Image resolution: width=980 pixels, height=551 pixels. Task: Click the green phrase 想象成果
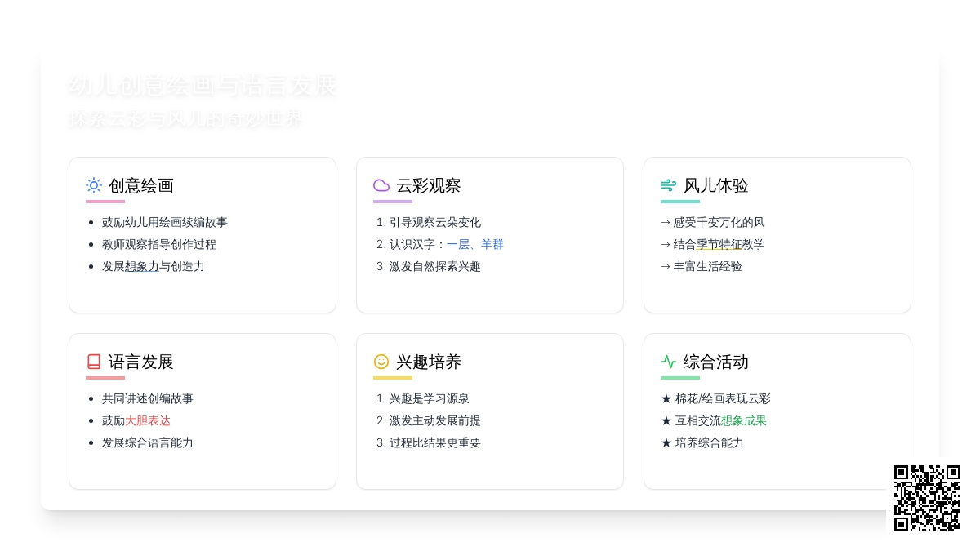744,420
